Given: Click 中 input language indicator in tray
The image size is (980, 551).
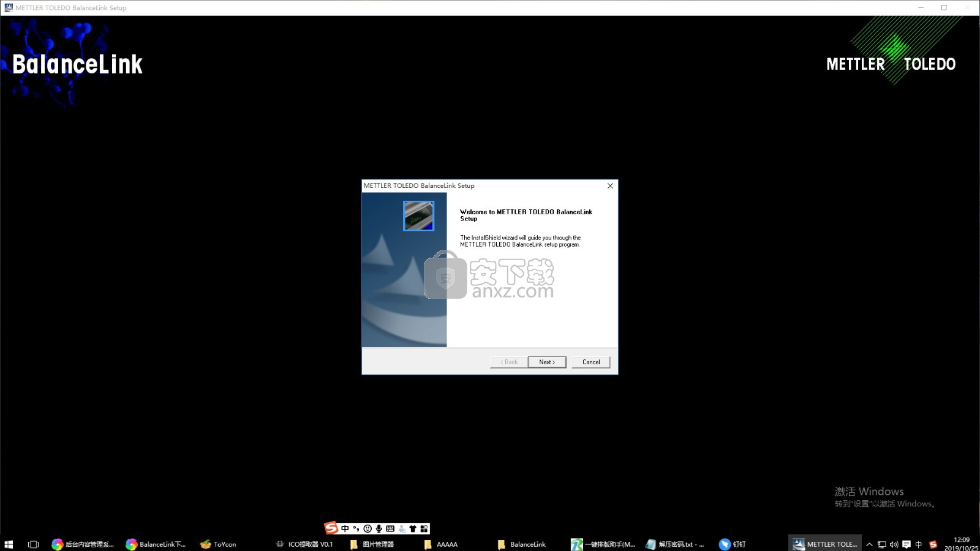Looking at the screenshot, I should coord(919,544).
